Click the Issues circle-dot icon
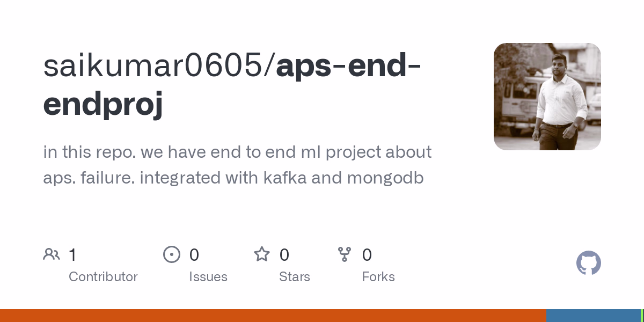Screen dimensions: 644x322 tap(172, 254)
